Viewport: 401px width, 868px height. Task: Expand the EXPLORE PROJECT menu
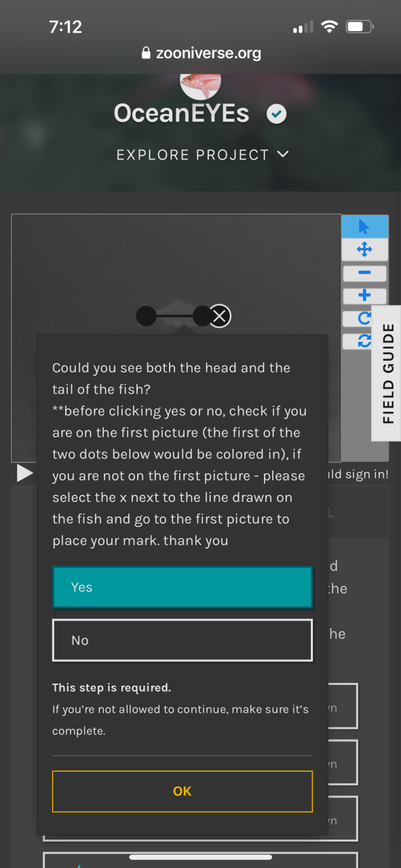click(202, 155)
